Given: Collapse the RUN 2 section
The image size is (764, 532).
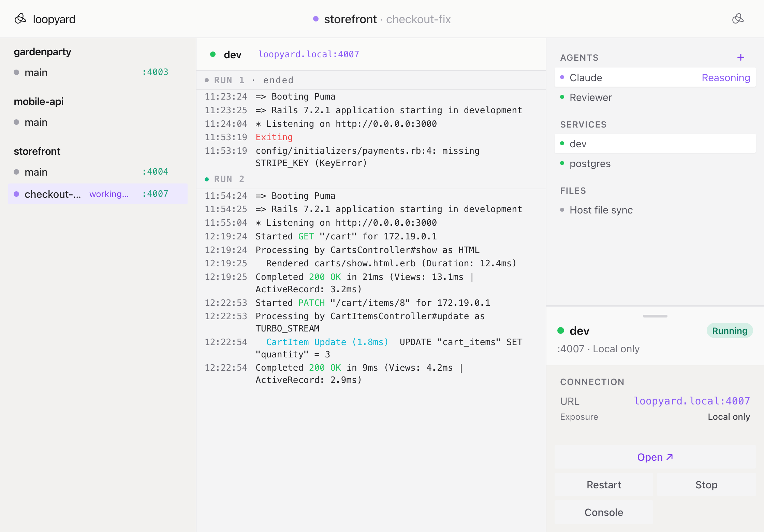Looking at the screenshot, I should point(371,179).
